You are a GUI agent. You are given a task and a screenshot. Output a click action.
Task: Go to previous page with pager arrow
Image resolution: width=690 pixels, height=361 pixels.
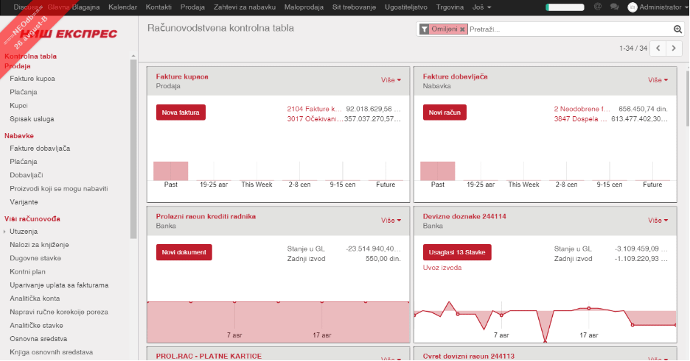(x=658, y=48)
